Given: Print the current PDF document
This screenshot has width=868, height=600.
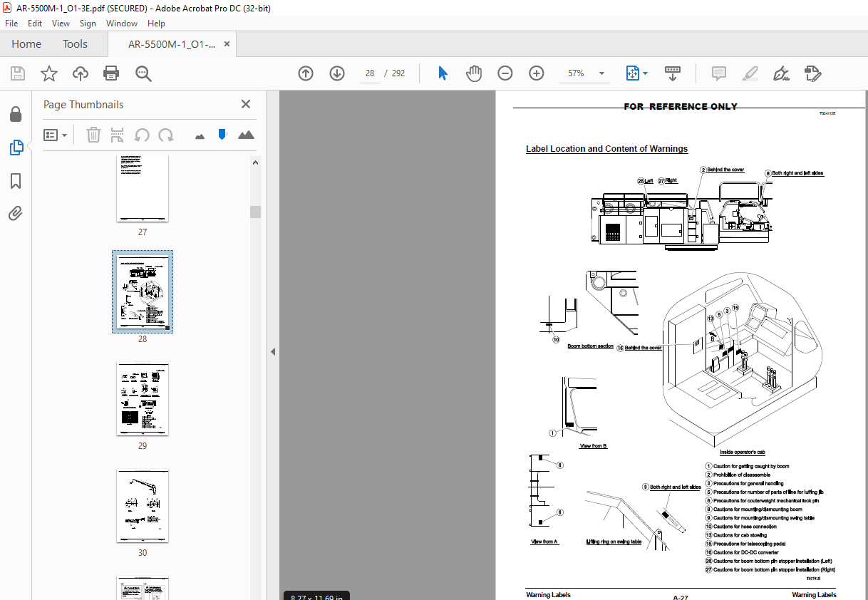Looking at the screenshot, I should (x=111, y=73).
